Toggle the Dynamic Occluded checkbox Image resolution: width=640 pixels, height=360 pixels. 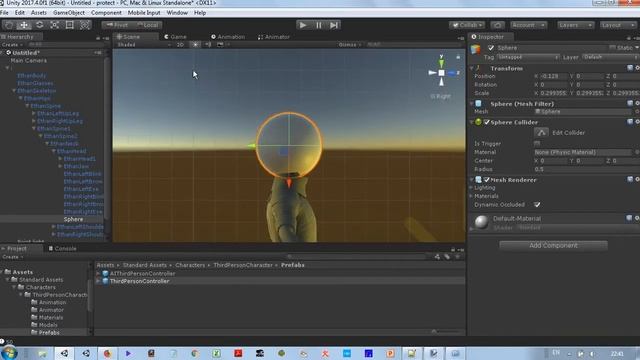(537, 204)
